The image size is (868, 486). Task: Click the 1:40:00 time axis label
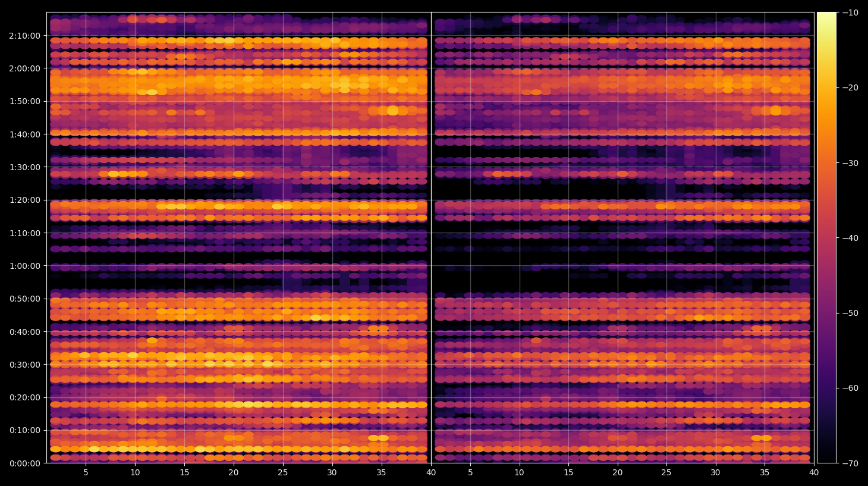coord(25,134)
